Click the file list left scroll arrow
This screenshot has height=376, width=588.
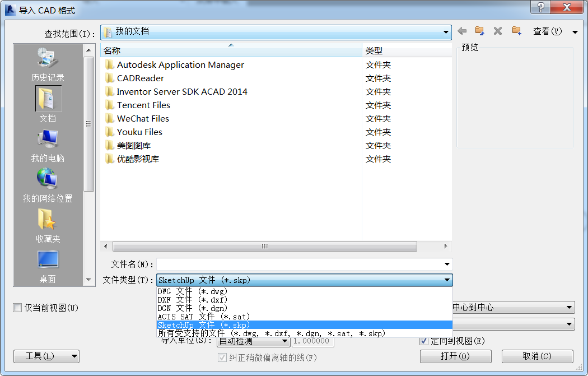pyautogui.click(x=106, y=246)
